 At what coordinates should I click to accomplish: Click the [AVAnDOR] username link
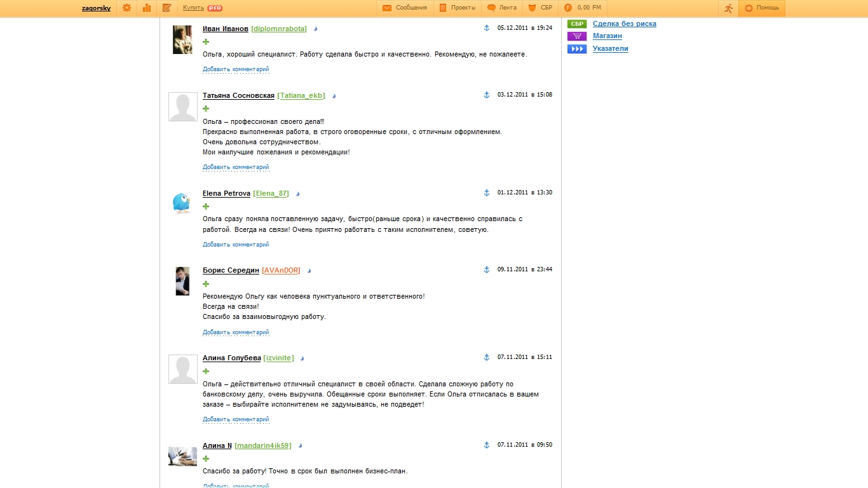(281, 271)
